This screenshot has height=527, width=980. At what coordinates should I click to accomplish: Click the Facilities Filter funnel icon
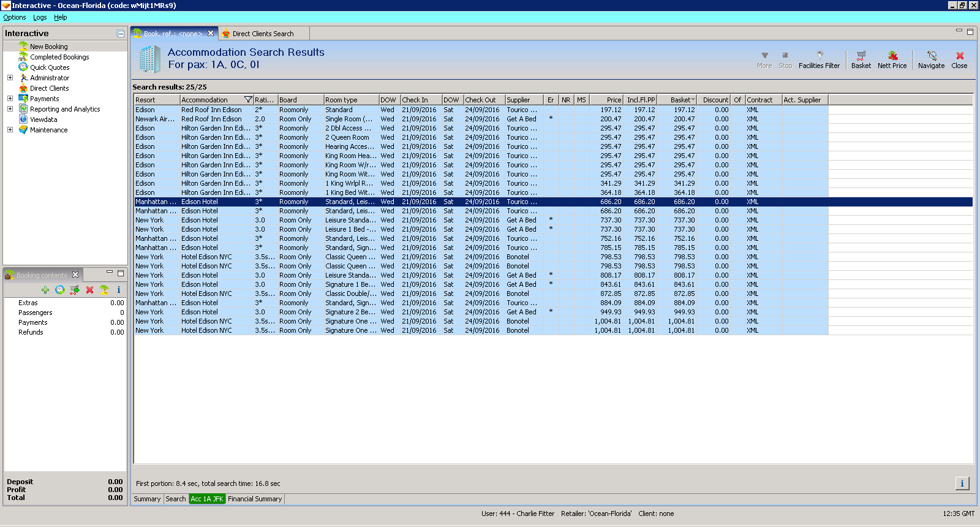pyautogui.click(x=820, y=55)
